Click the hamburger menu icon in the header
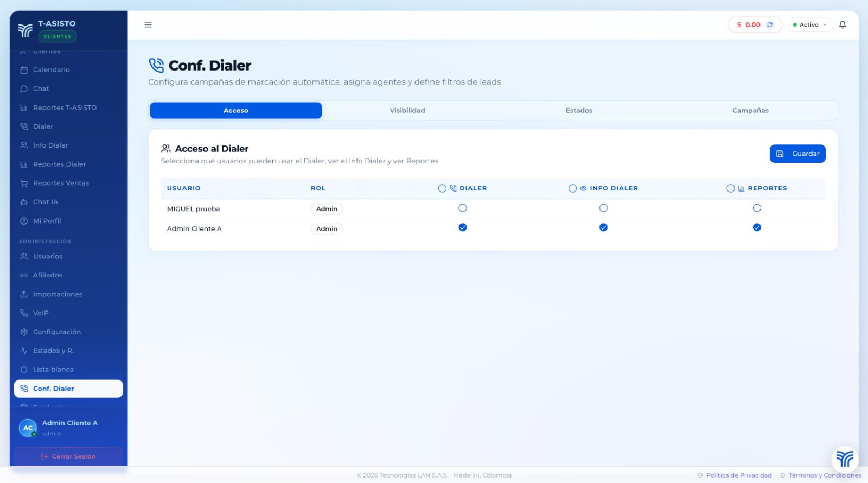Viewport: 868px width, 483px height. 148,24
